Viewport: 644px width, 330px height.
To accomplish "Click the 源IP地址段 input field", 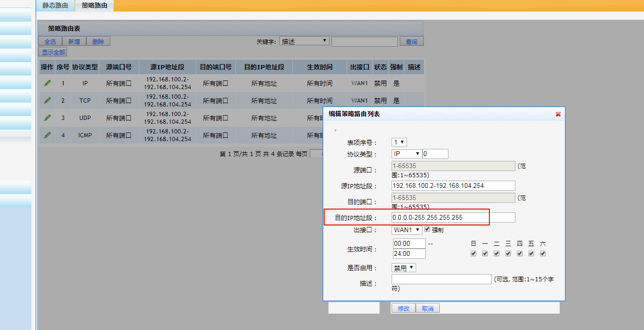I will [453, 185].
